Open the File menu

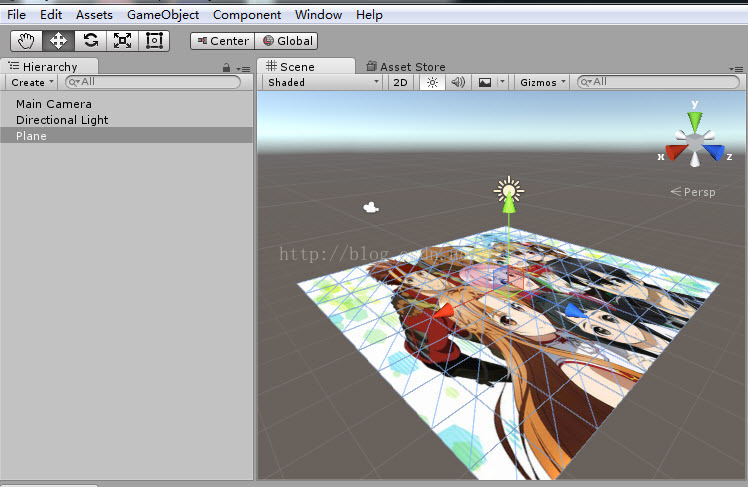pos(16,15)
